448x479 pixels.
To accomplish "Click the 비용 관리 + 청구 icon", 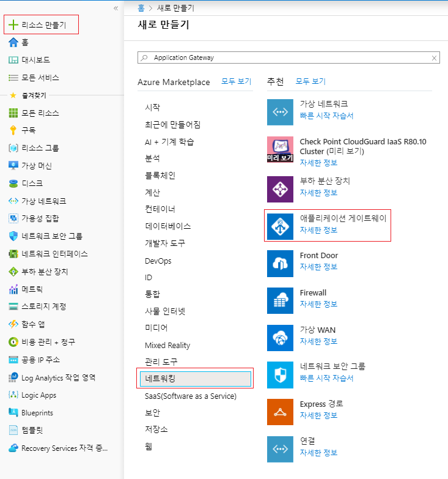I will click(x=13, y=342).
